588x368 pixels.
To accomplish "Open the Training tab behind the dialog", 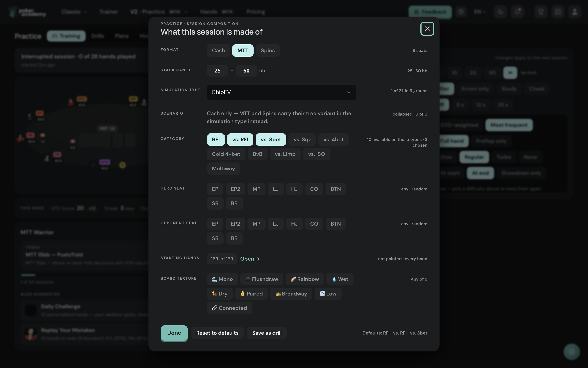I will click(x=66, y=36).
